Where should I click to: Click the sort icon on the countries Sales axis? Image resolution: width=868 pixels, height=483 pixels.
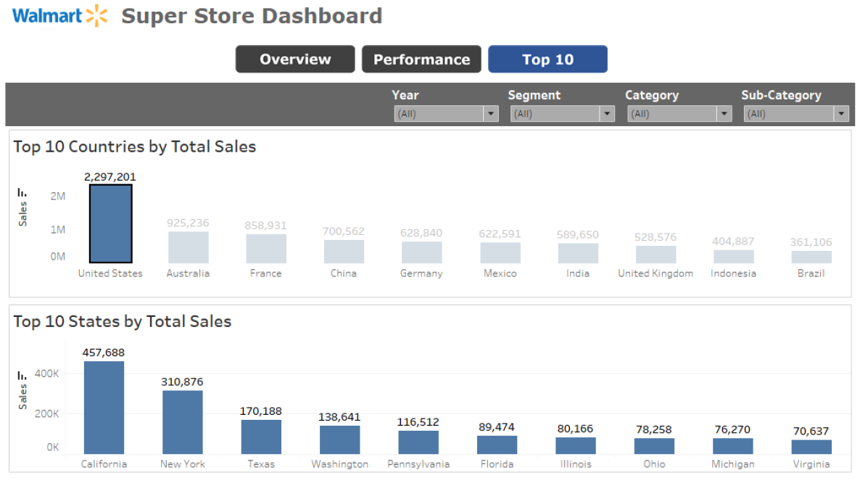pyautogui.click(x=22, y=193)
